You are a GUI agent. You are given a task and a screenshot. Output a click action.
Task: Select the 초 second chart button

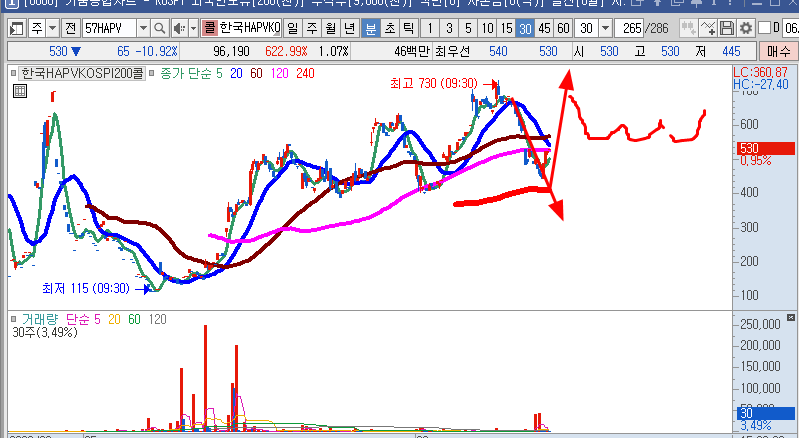click(390, 28)
